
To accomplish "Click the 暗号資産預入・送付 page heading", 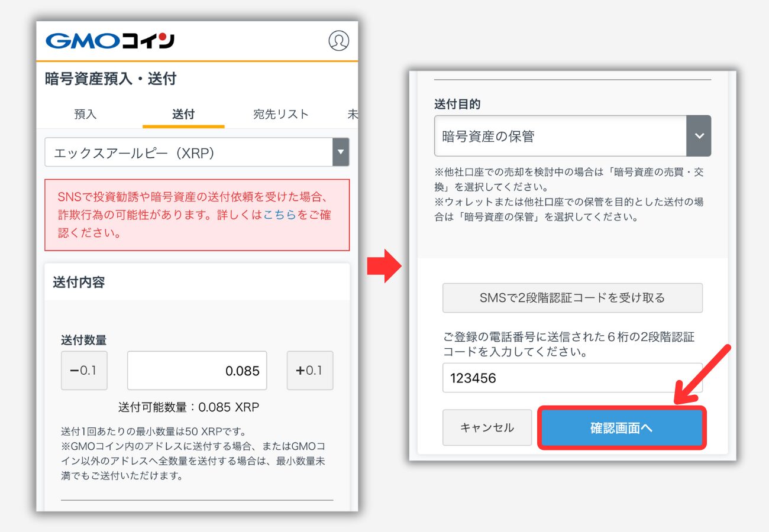I will click(x=111, y=79).
